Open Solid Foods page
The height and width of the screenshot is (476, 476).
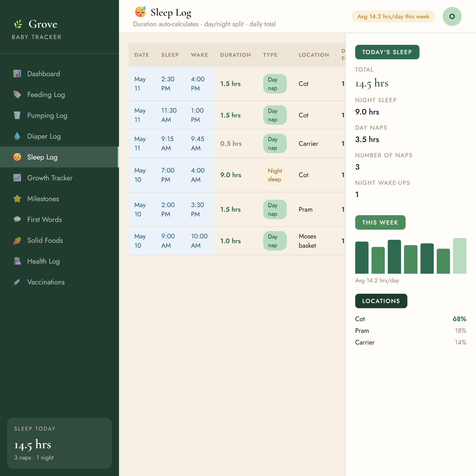pos(59,240)
